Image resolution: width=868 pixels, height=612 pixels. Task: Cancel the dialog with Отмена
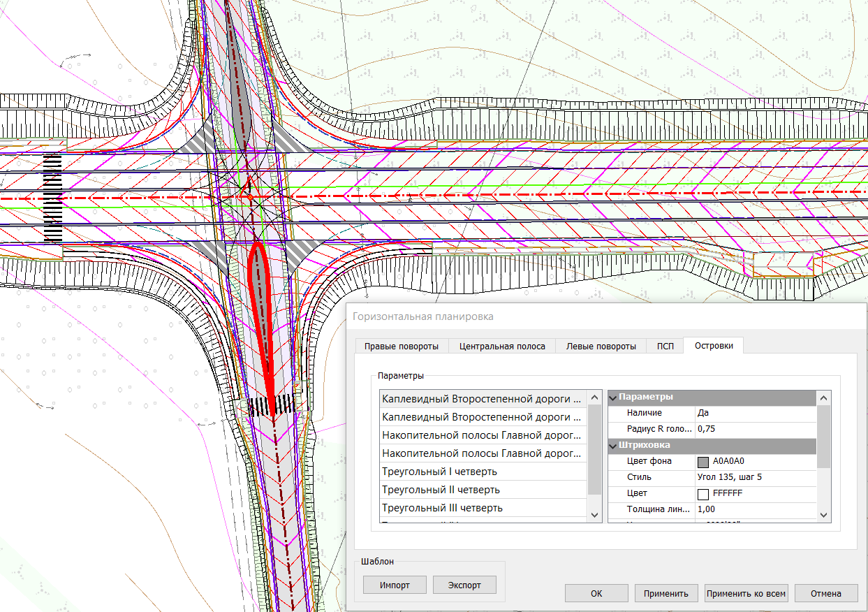[826, 594]
